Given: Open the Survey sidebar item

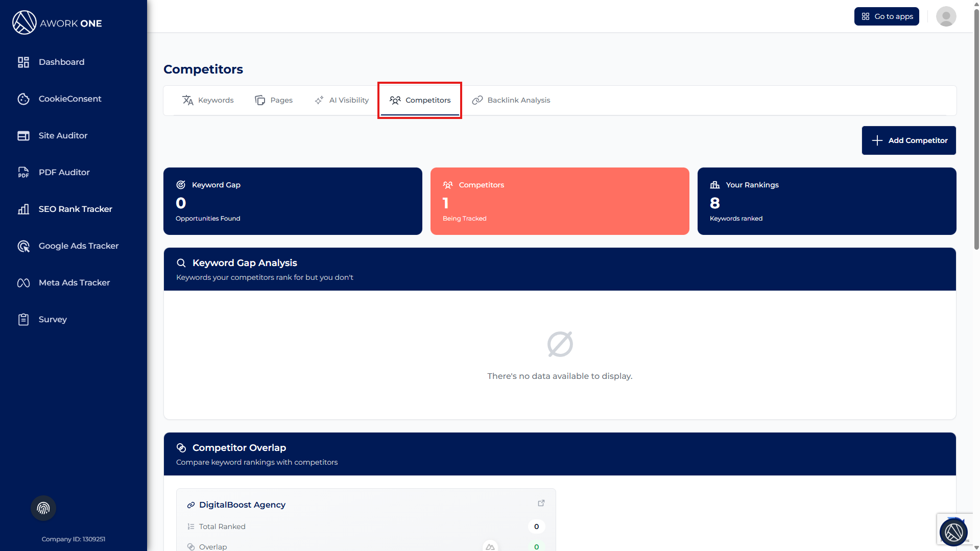Looking at the screenshot, I should point(52,319).
